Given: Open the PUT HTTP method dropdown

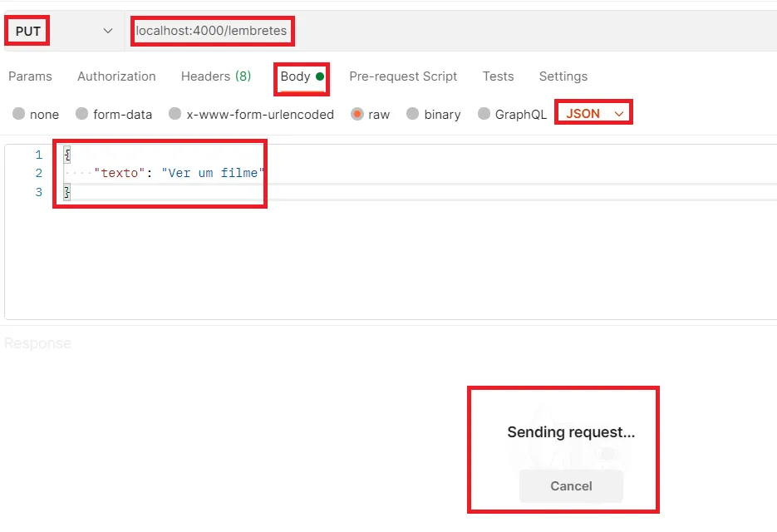Looking at the screenshot, I should click(63, 31).
